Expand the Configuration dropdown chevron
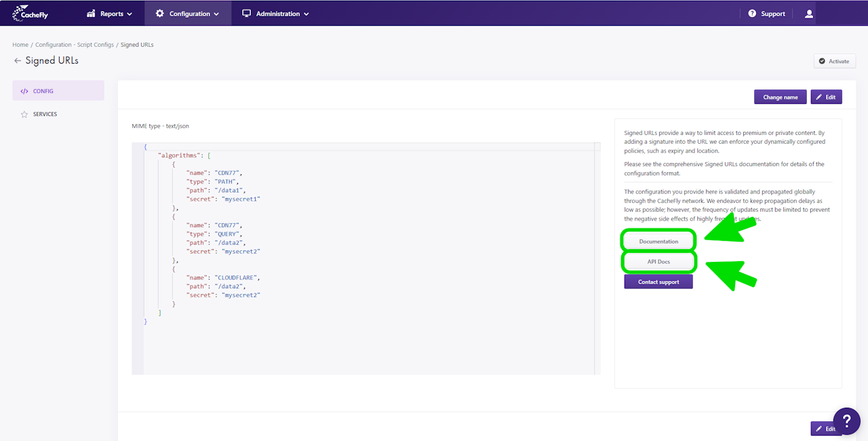868x441 pixels. (216, 14)
